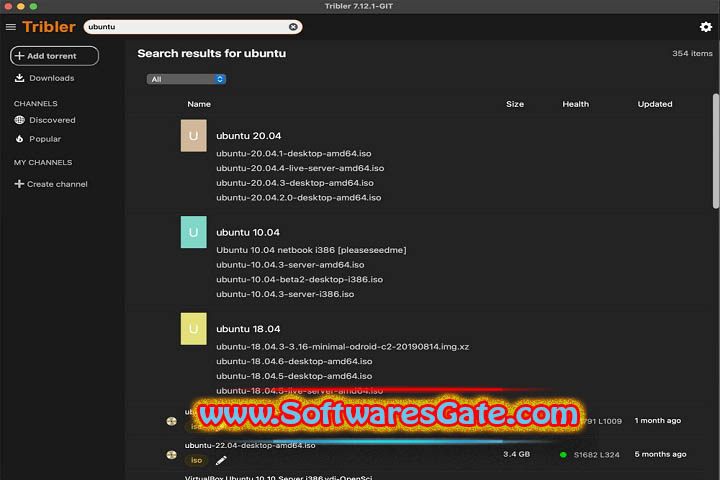Click the Tribler logo
Image resolution: width=720 pixels, height=480 pixels.
tap(49, 27)
